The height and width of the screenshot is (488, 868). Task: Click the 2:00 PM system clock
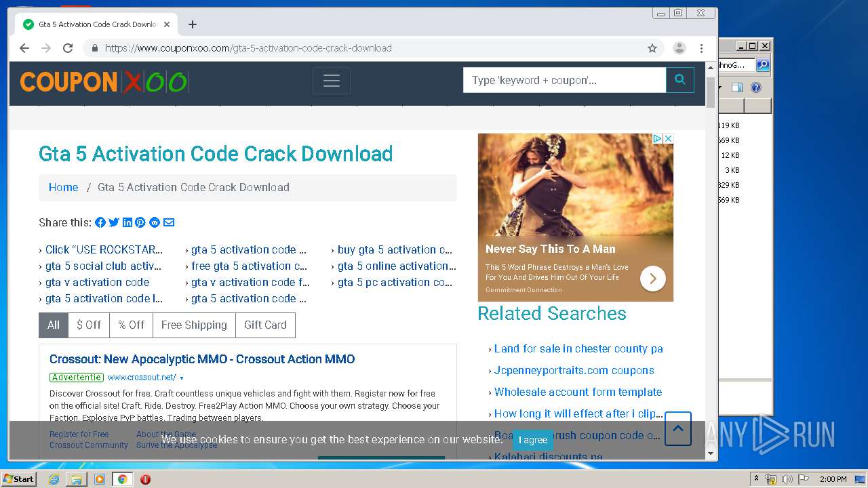[833, 479]
